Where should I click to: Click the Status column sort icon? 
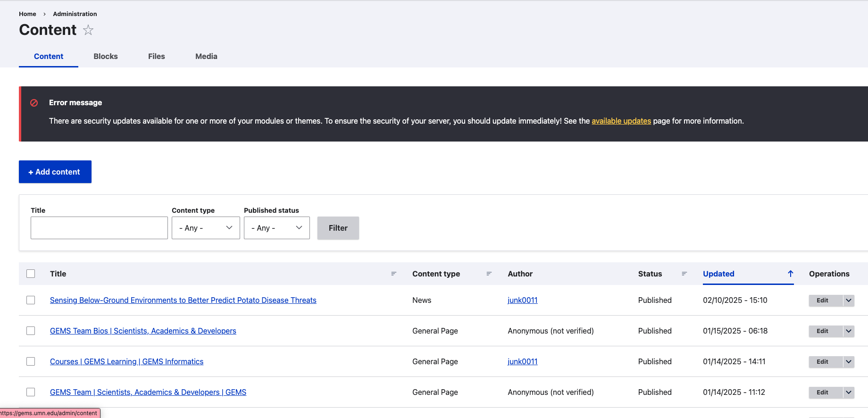684,274
